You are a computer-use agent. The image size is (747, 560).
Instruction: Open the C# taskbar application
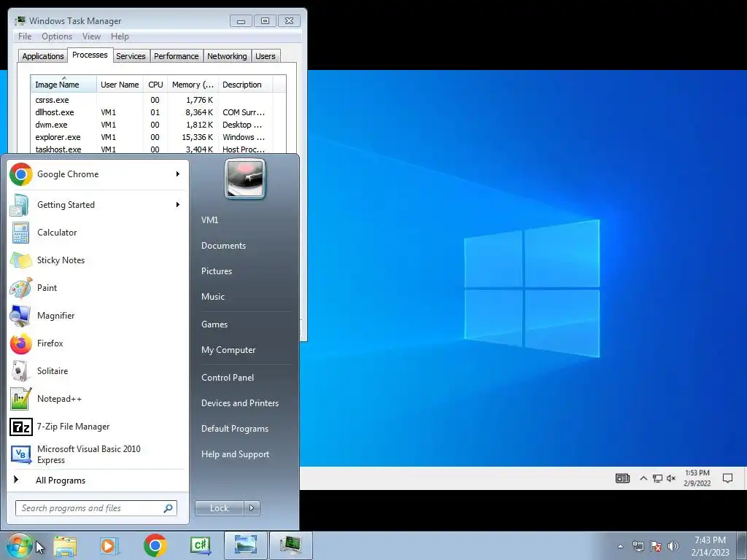tap(200, 545)
